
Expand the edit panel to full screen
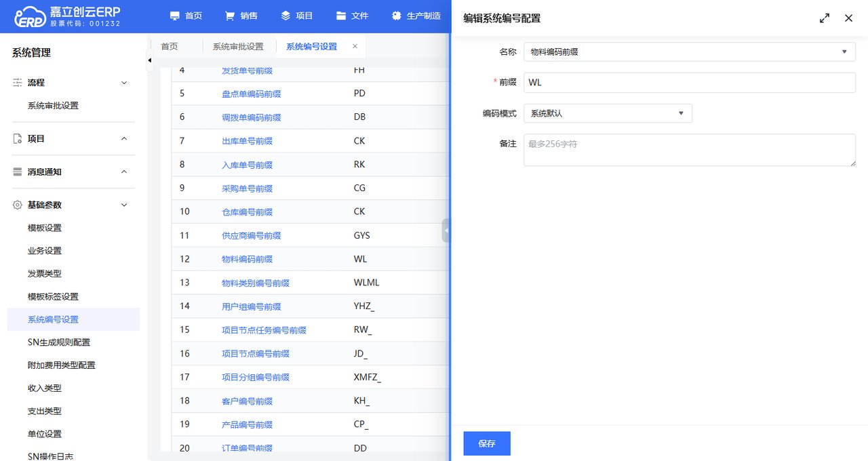pos(825,18)
